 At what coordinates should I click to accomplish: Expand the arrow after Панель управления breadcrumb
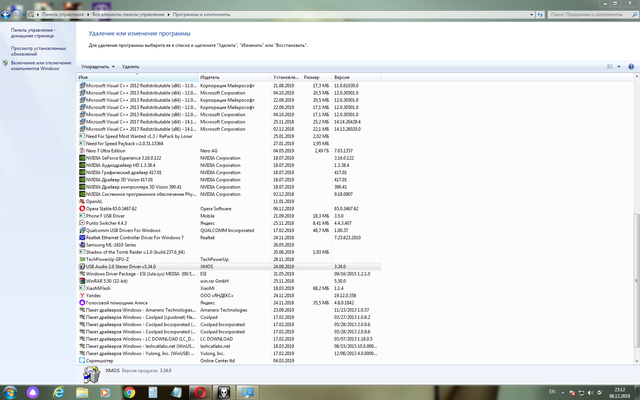[88, 14]
